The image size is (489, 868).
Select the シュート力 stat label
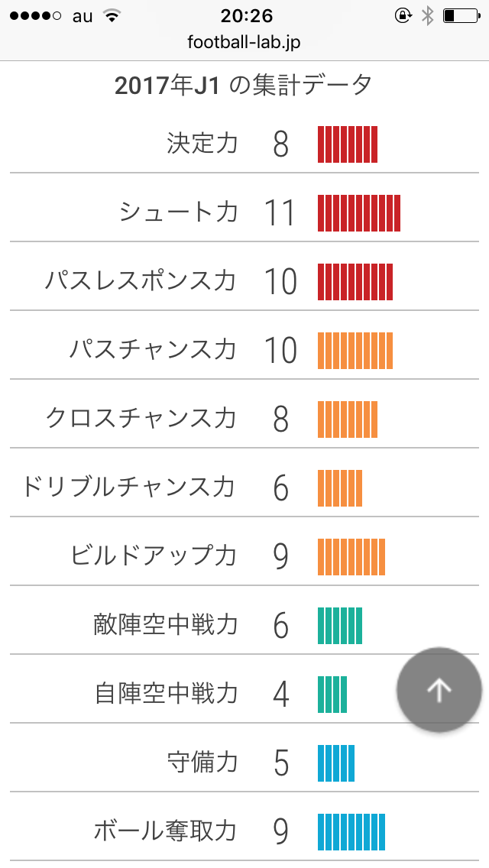(179, 212)
